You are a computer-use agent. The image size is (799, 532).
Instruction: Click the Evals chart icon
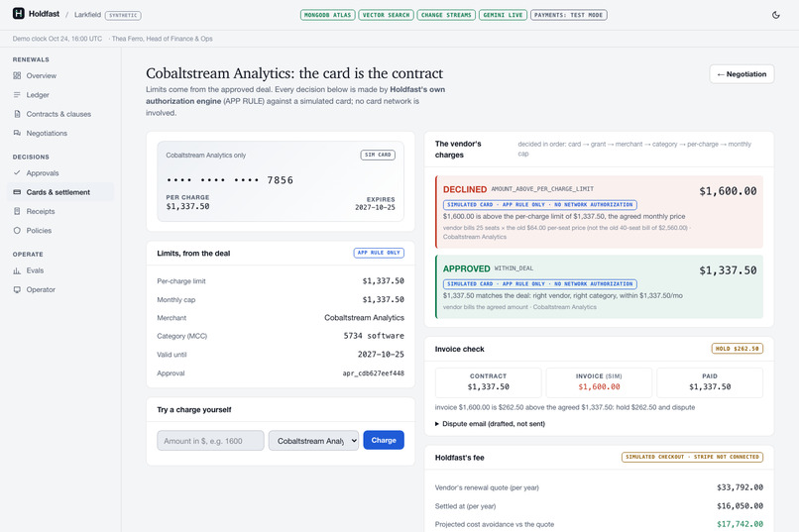point(17,270)
